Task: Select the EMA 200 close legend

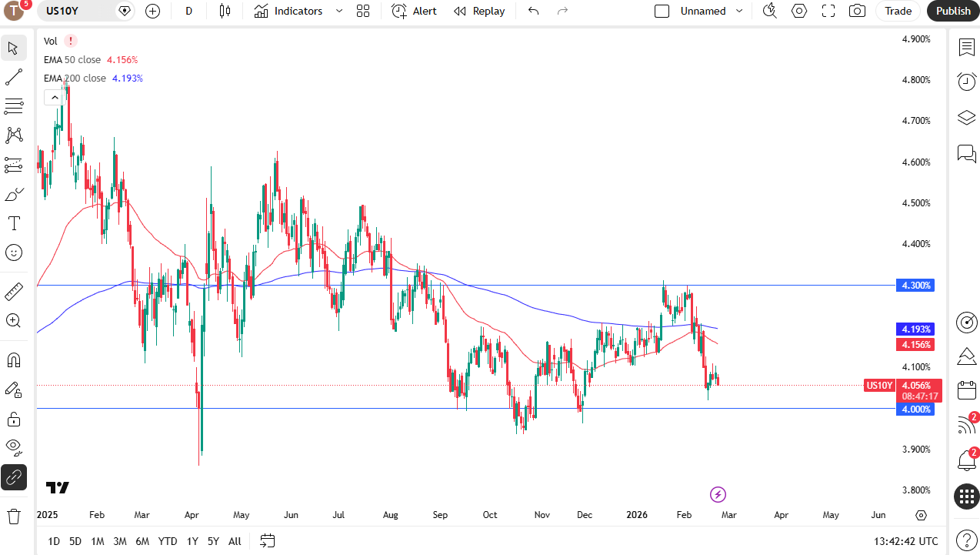Action: tap(75, 78)
